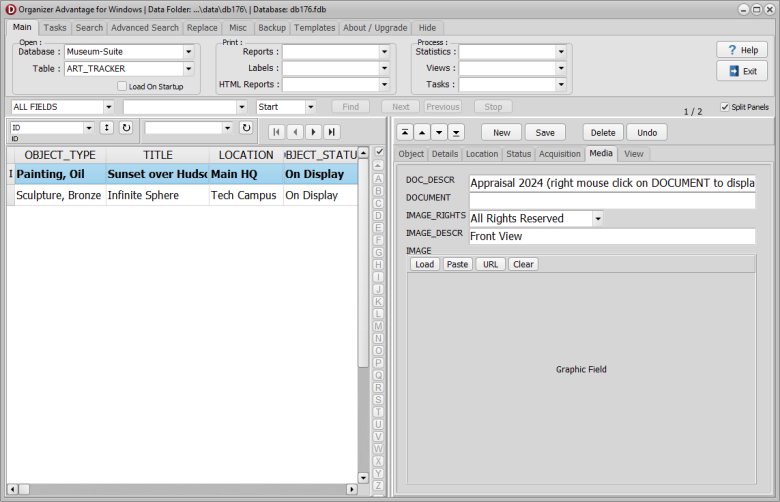Uncheck the Split Panels option

point(725,107)
